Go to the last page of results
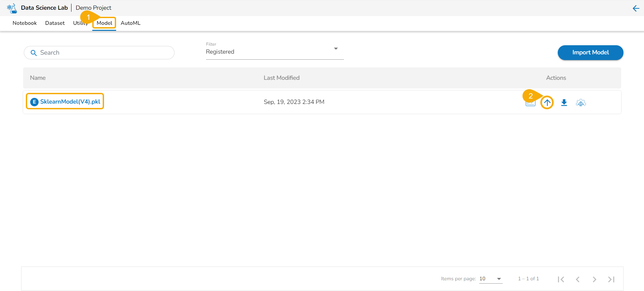 611,279
